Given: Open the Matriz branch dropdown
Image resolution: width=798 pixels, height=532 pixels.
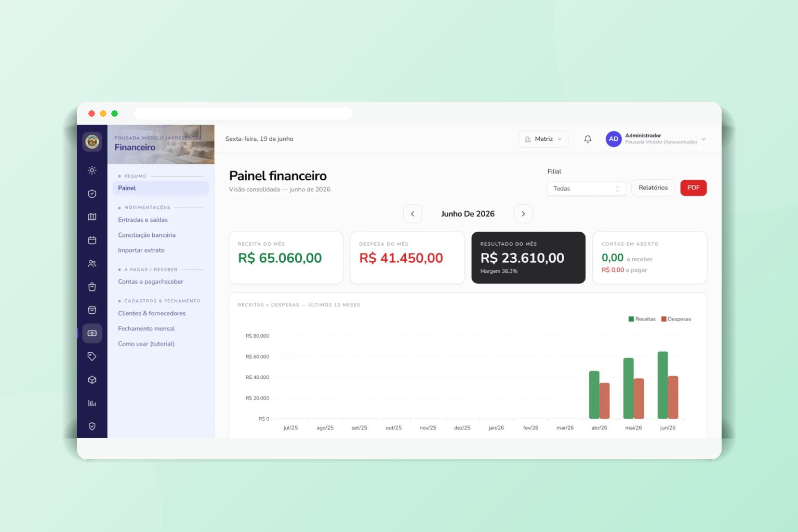Looking at the screenshot, I should click(543, 139).
